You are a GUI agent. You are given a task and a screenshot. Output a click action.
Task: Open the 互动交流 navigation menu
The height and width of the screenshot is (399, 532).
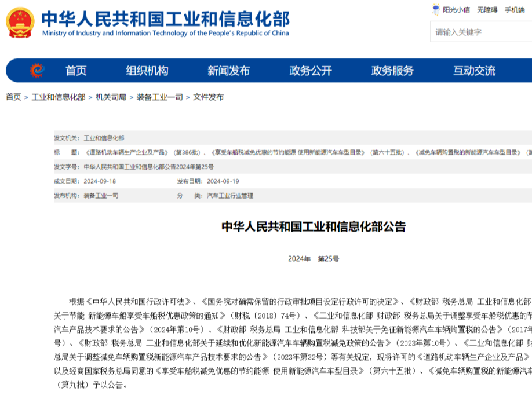click(x=474, y=71)
